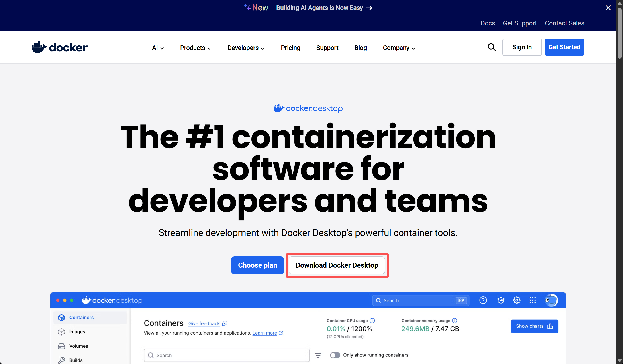
Task: Click the filter lines icon beside container search
Action: point(318,355)
